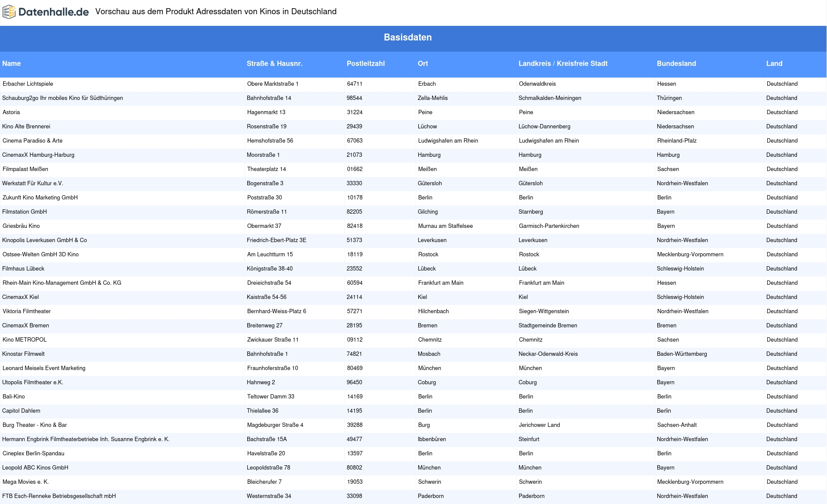Select the Lüchow-Dannenberg district cell
827x504 pixels.
coord(544,127)
